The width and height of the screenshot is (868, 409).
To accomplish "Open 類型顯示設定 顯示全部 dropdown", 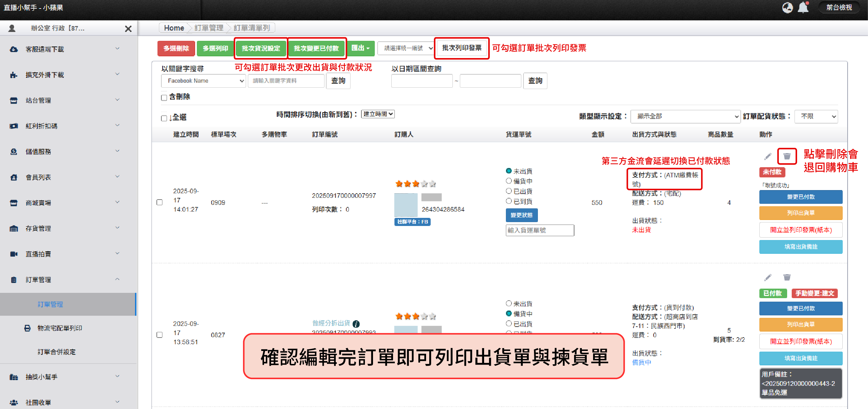I will point(685,117).
